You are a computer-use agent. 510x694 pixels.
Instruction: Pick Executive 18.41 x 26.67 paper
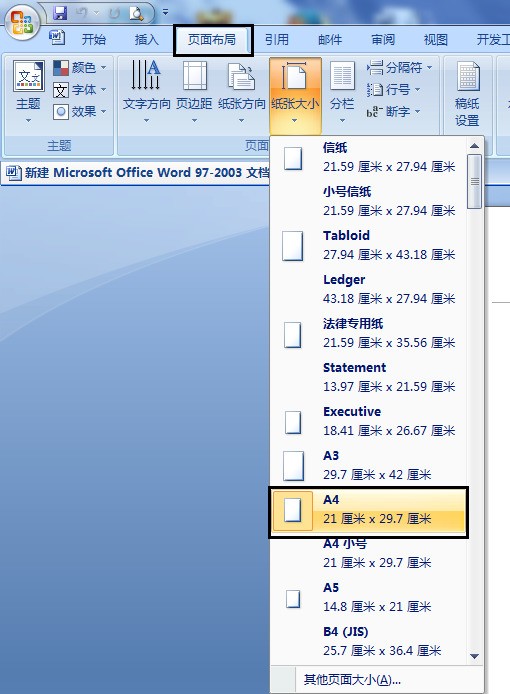coord(368,422)
